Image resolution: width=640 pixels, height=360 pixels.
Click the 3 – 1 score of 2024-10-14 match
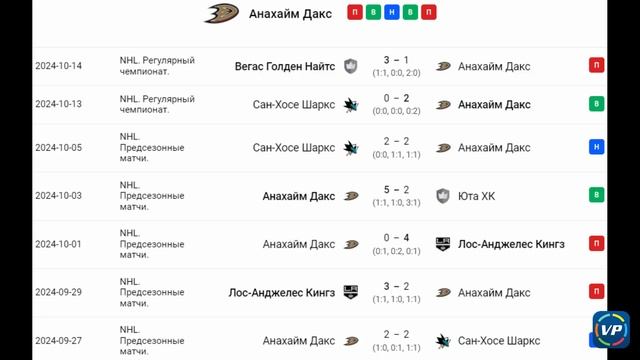pyautogui.click(x=396, y=60)
